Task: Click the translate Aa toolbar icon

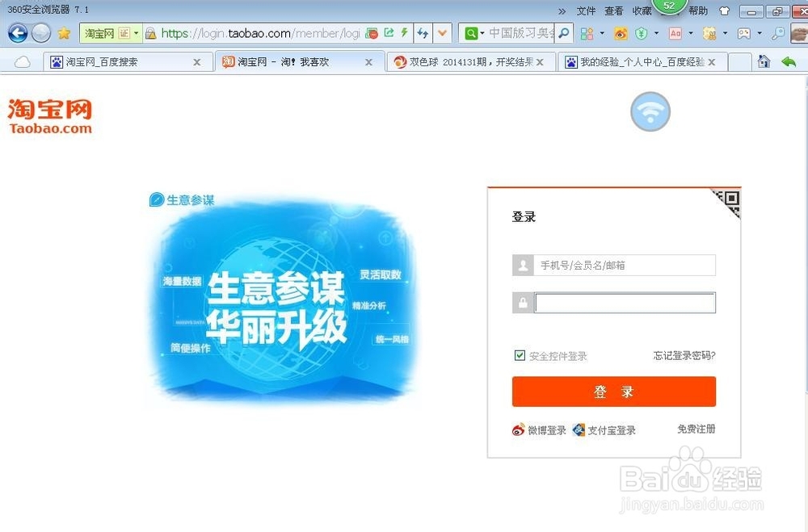Action: tap(675, 32)
